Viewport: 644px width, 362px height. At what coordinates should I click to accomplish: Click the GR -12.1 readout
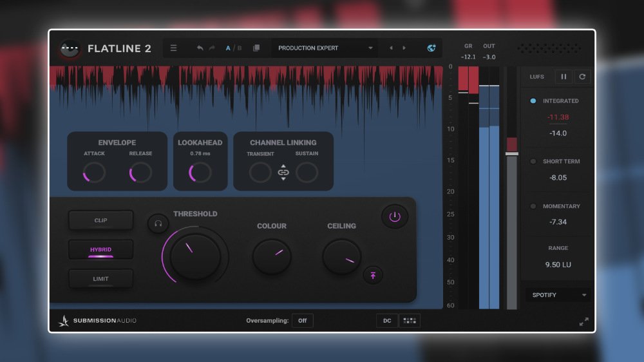[468, 57]
